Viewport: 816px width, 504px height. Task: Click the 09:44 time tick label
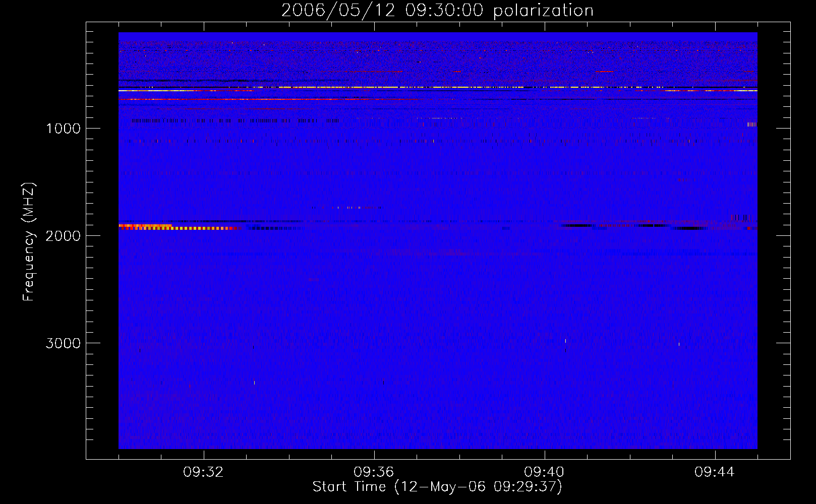coord(715,472)
